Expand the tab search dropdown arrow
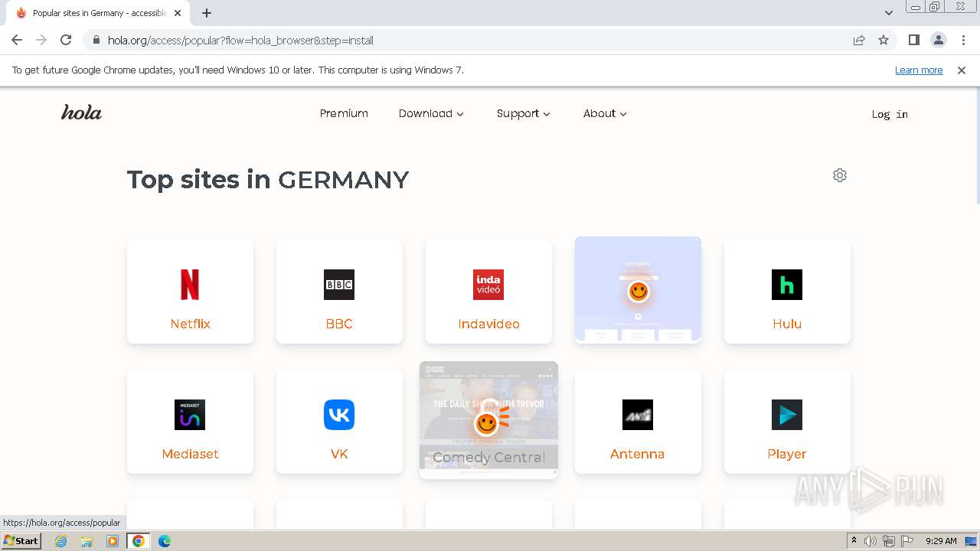 click(889, 13)
